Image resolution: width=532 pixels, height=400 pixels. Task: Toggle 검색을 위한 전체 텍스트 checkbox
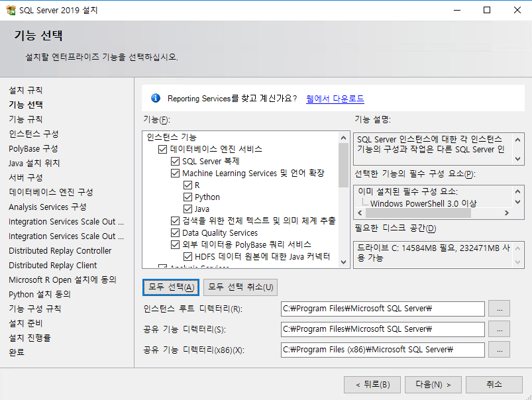point(175,221)
